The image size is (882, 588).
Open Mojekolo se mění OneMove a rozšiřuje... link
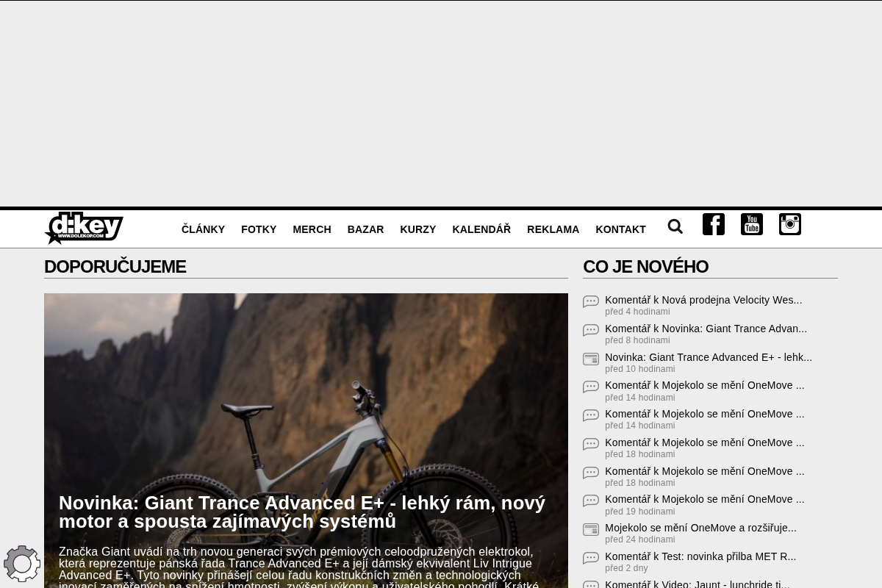coord(700,528)
